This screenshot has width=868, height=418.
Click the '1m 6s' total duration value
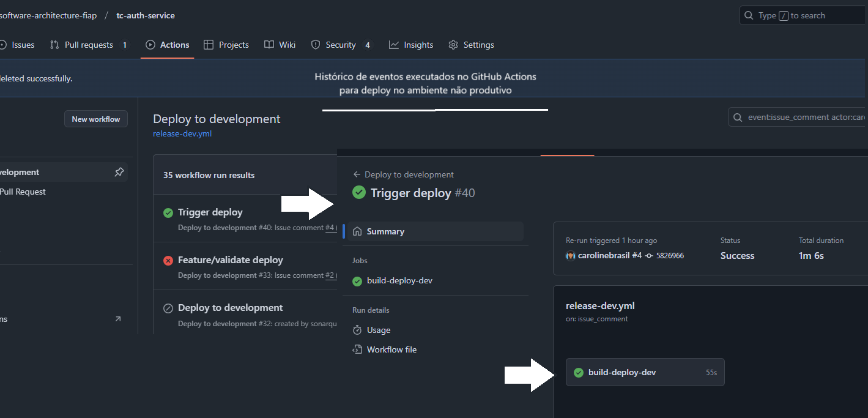pos(811,256)
